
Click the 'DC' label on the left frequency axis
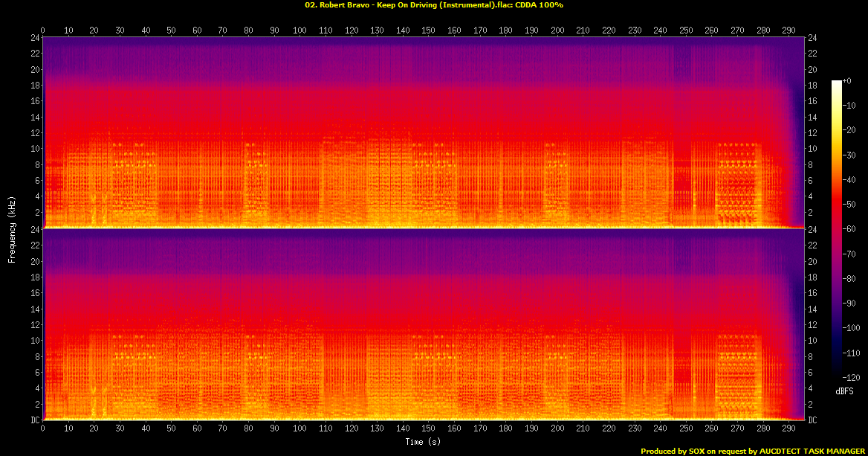click(35, 420)
